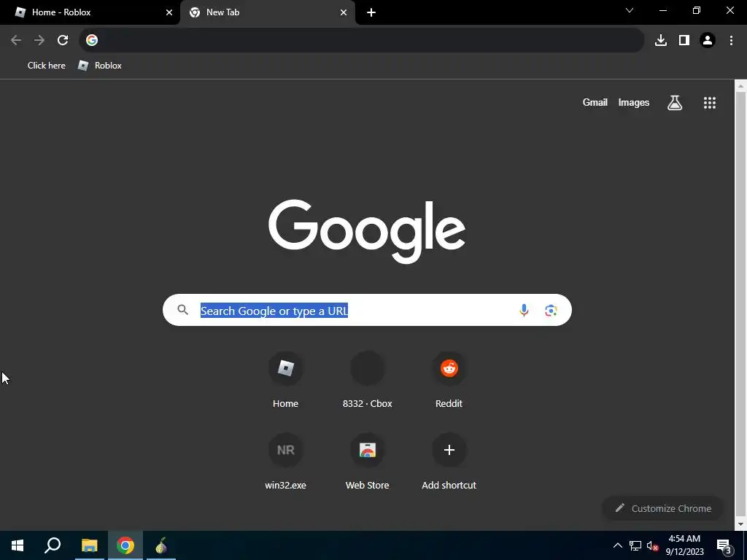Screen dimensions: 747x560
Task: Show hidden tray icons chevron
Action: pyautogui.click(x=617, y=545)
